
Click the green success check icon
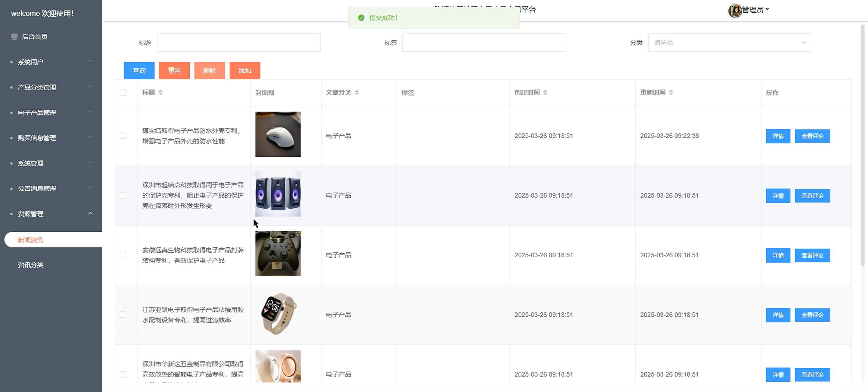(361, 18)
